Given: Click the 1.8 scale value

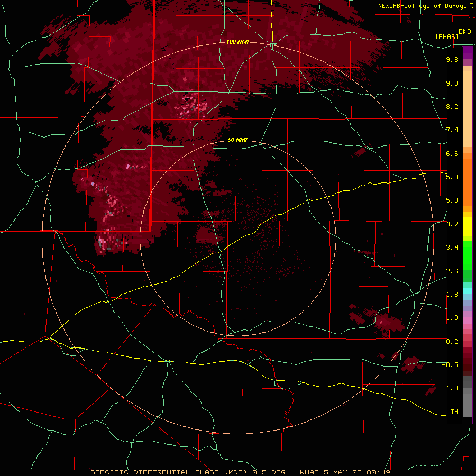Looking at the screenshot, I should click(x=452, y=294).
